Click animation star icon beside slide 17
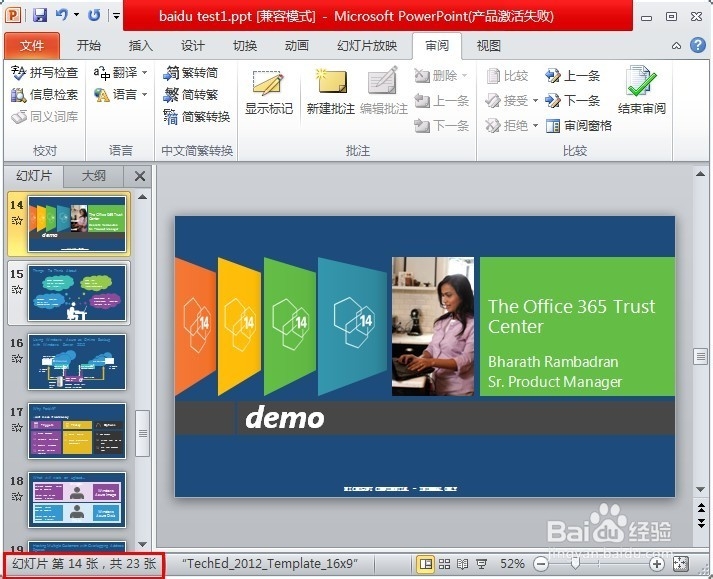Viewport: 713px width, 579px height. click(17, 427)
